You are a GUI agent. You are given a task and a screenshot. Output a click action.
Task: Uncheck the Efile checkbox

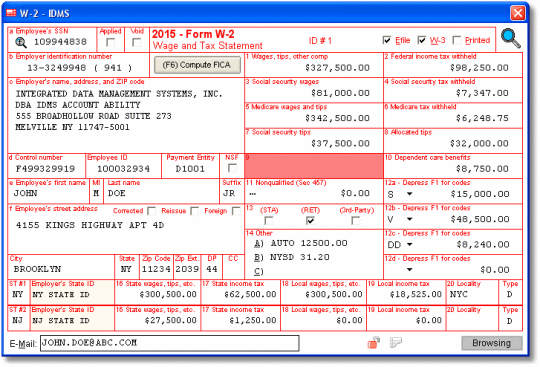387,40
